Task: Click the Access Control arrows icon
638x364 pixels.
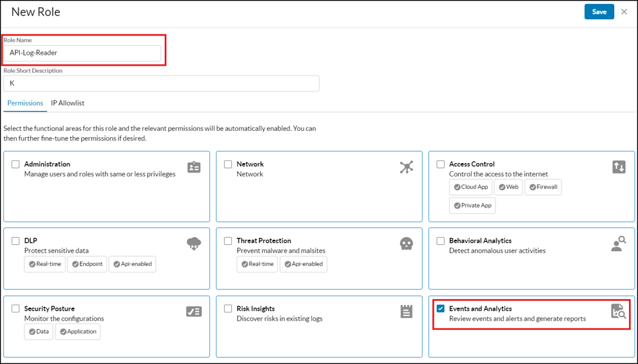Action: point(619,168)
